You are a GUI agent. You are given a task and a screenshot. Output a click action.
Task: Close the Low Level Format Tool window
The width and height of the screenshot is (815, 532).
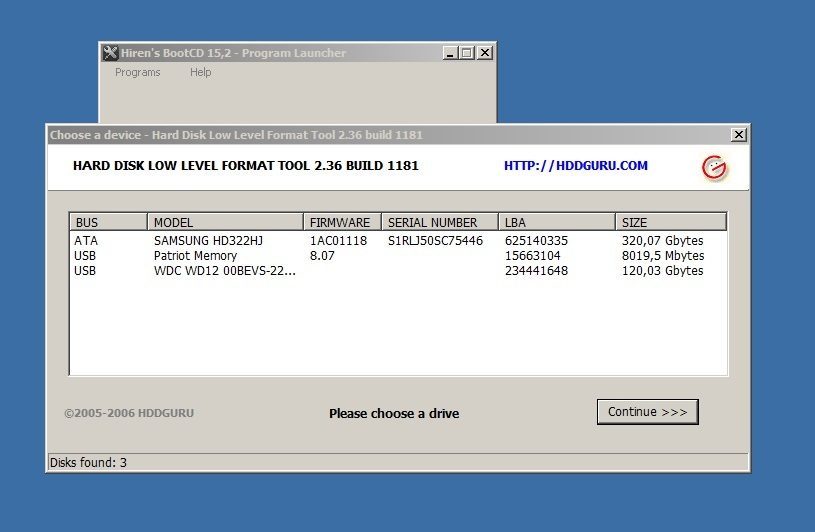739,135
